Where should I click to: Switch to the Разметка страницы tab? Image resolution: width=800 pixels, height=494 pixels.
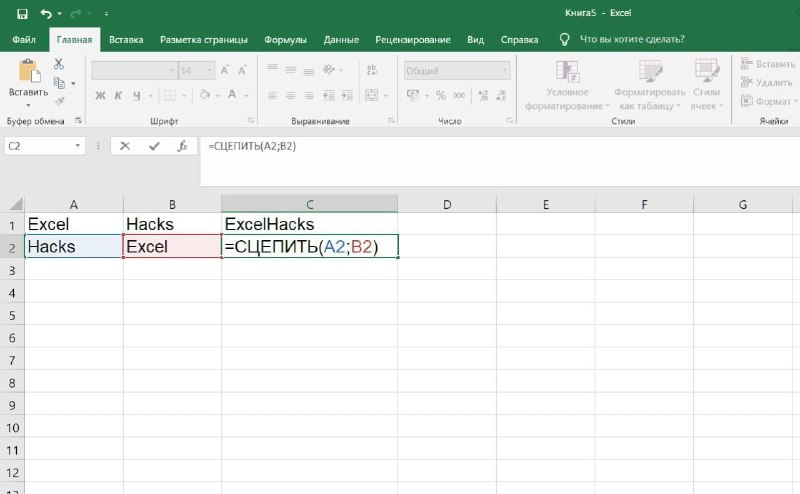[204, 40]
